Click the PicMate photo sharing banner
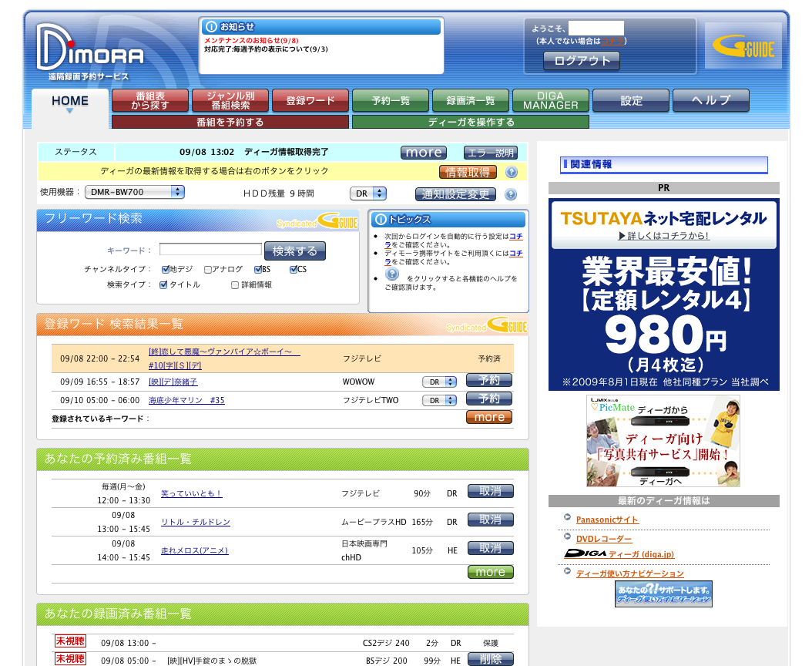 pos(663,441)
